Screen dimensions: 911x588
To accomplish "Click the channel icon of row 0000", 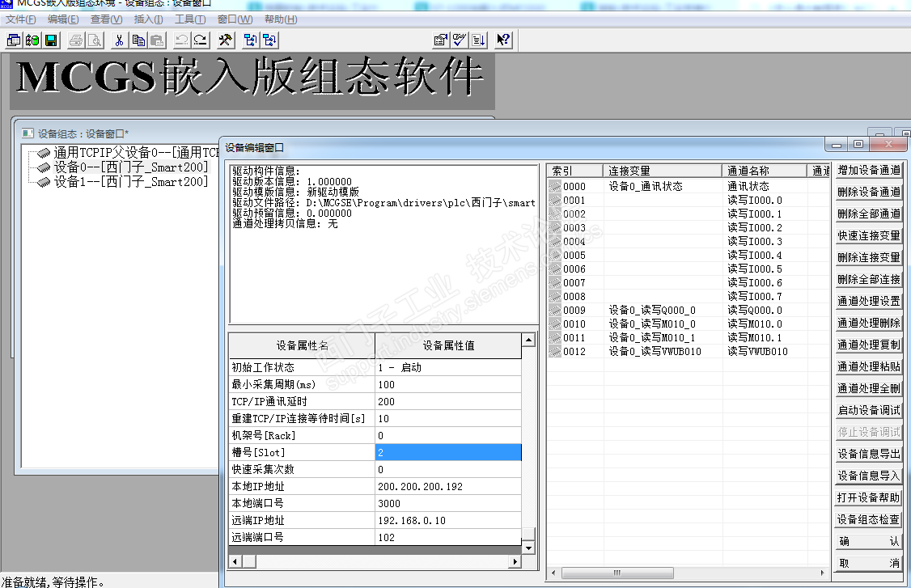I will pyautogui.click(x=555, y=187).
